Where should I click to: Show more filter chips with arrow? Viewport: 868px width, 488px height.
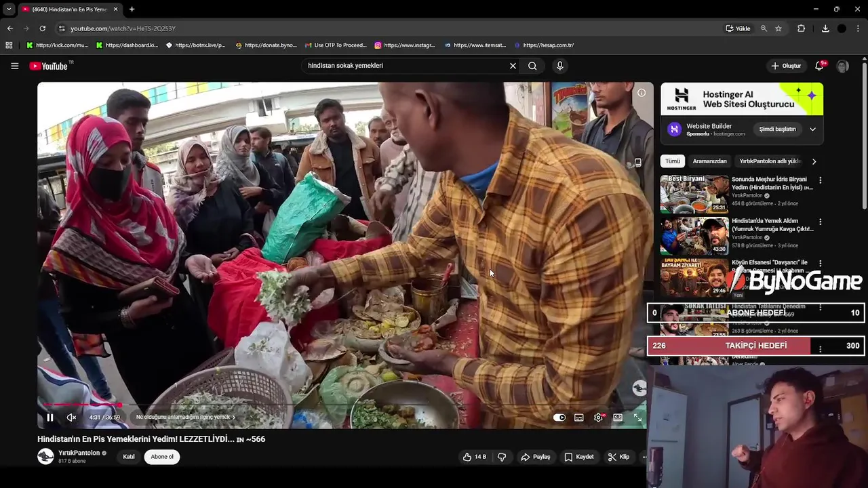pos(814,161)
